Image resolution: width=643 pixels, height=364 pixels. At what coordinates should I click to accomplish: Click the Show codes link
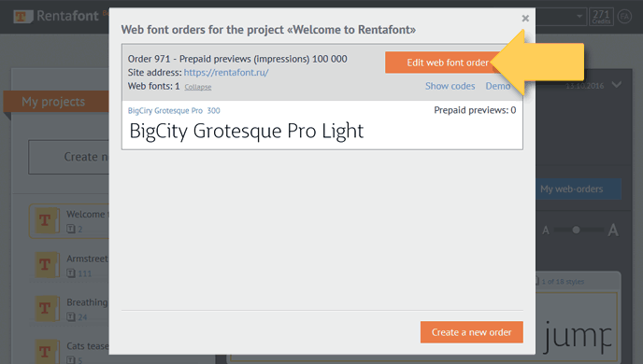(x=450, y=86)
